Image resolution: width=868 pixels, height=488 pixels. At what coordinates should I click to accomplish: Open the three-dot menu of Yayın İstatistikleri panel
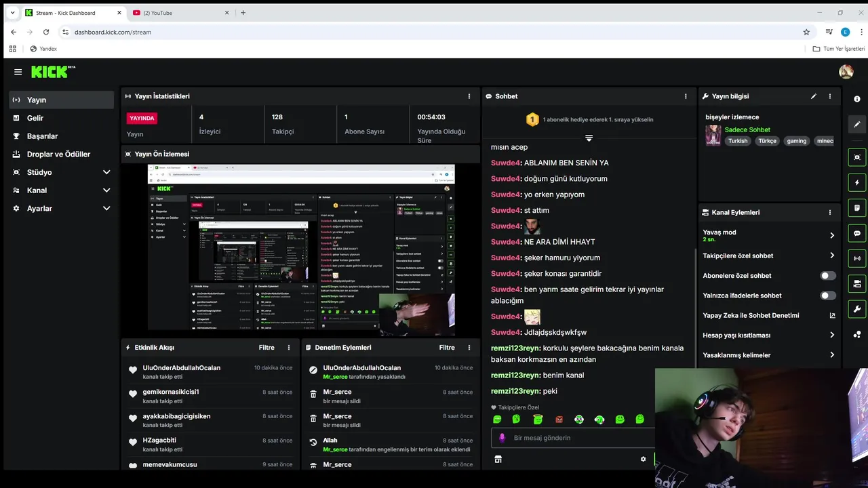tap(469, 96)
